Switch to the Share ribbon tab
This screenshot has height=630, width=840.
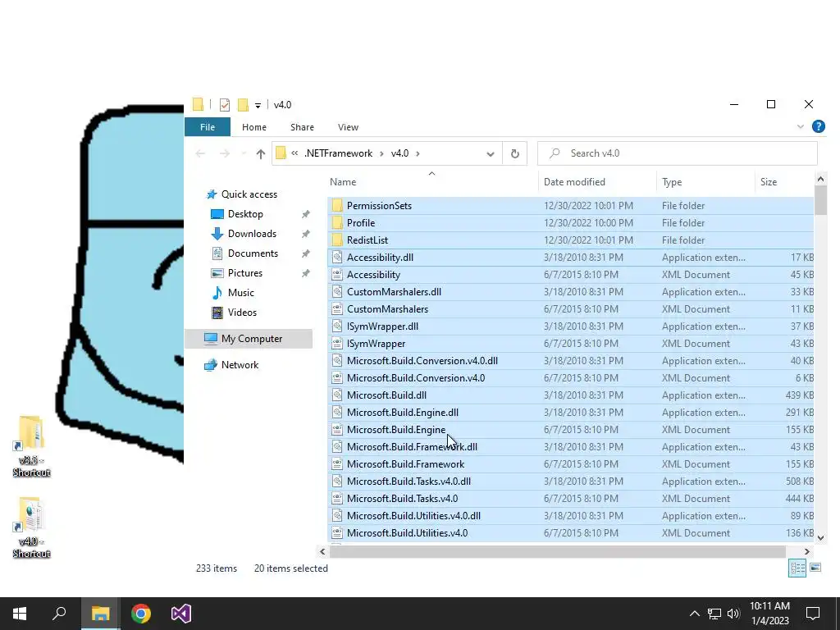point(302,127)
